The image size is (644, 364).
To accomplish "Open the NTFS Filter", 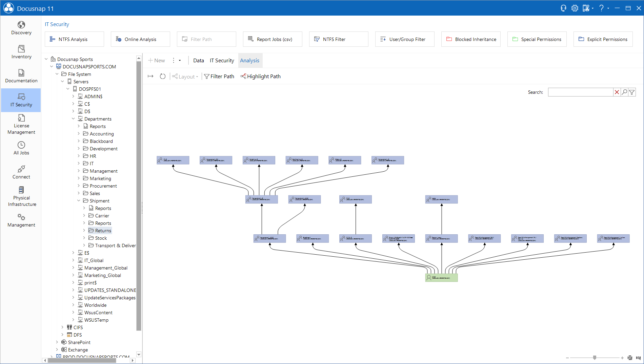I will [x=339, y=39].
